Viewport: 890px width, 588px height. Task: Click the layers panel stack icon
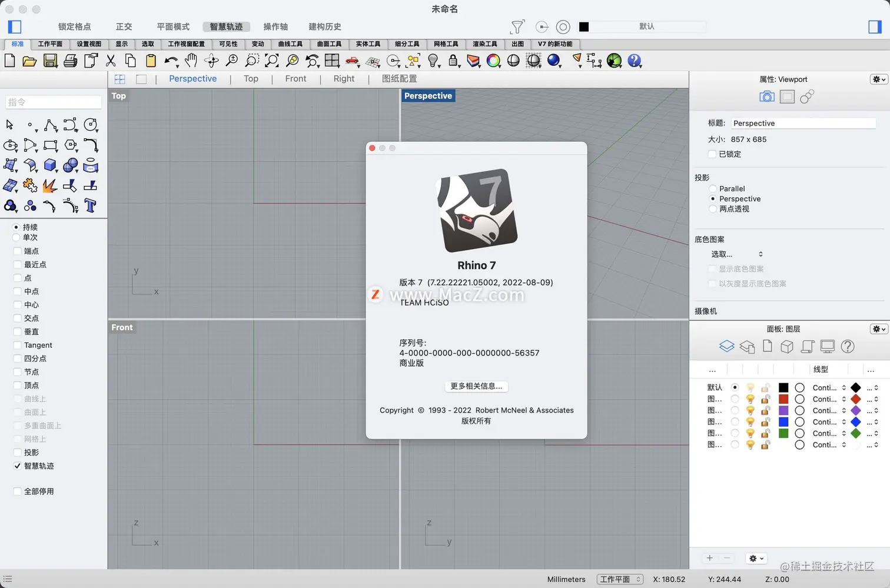point(727,346)
